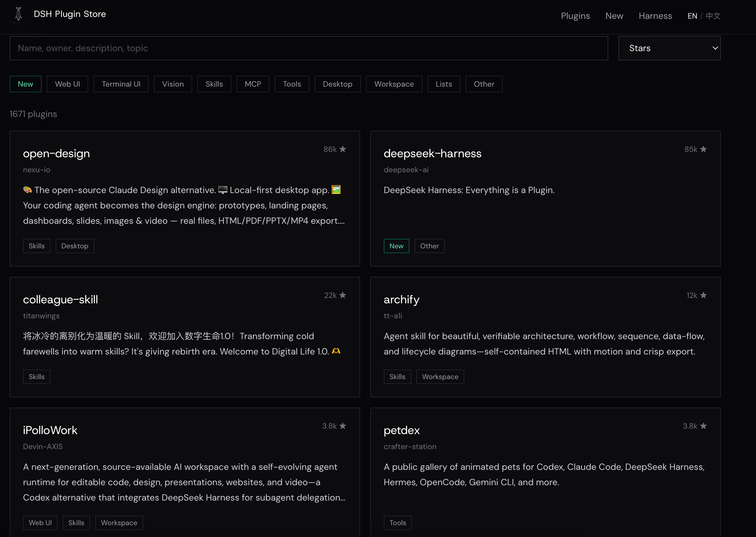Click the 85k star count
Image resolution: width=756 pixels, height=537 pixels.
tap(691, 150)
